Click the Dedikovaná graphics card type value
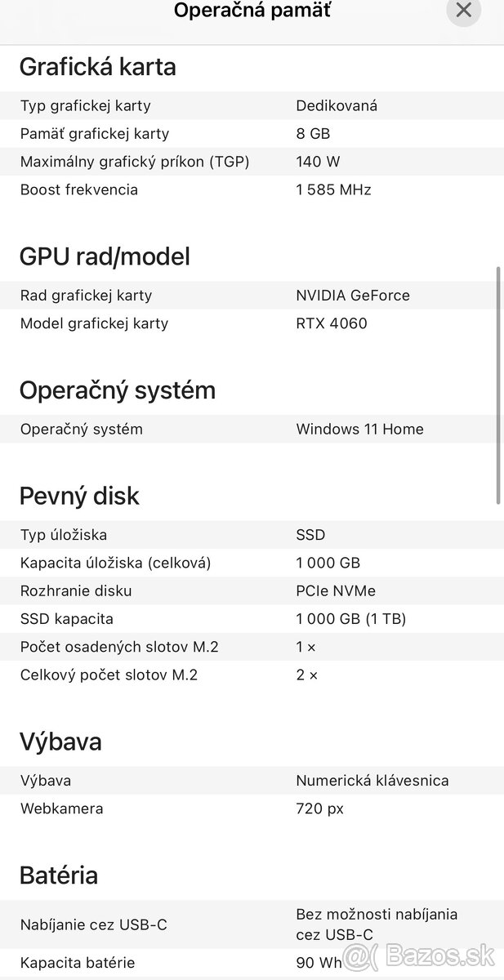 click(337, 105)
